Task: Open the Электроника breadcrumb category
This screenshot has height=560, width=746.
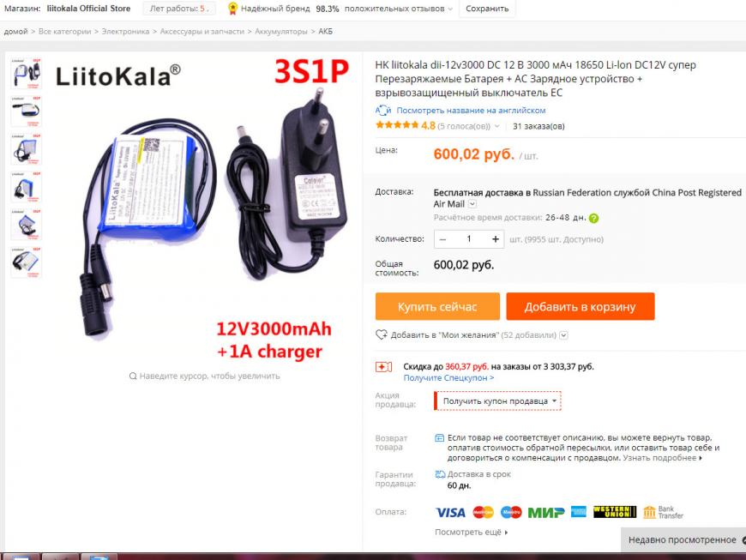Action: click(125, 32)
